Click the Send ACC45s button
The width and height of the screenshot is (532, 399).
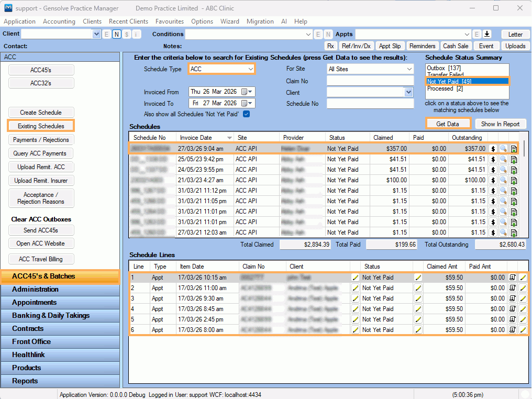pos(41,230)
